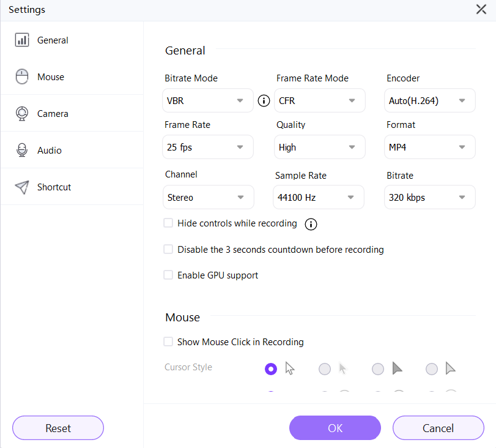Expand the Bitrate 320 kbps dropdown
Screen dimensions: 496x448
click(x=429, y=197)
